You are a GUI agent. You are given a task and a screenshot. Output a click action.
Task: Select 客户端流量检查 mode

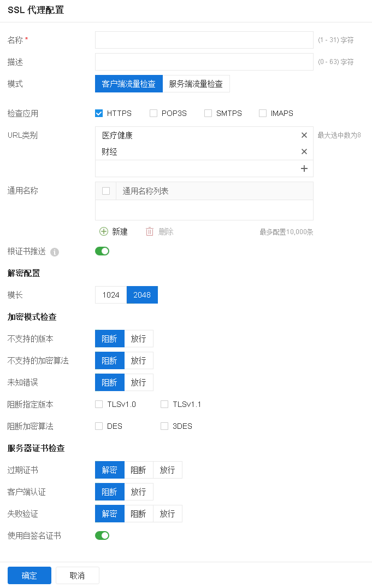[129, 84]
